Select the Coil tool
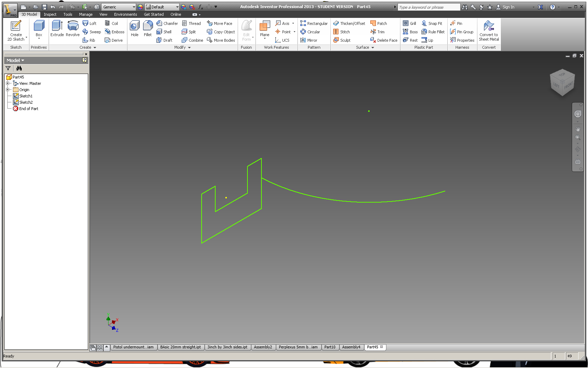 pos(111,23)
